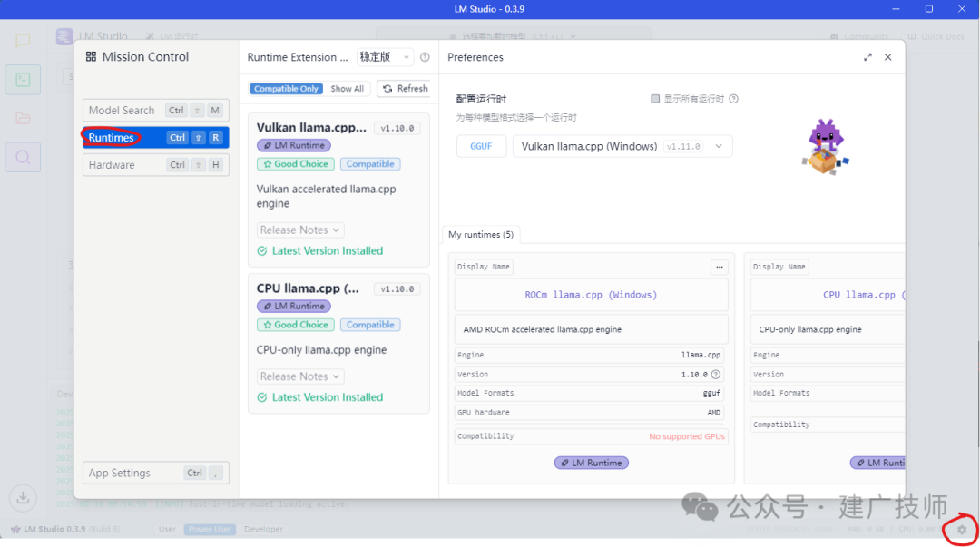The width and height of the screenshot is (980, 547).
Task: Click Latest Version Installed under Vulkan card
Action: [x=320, y=250]
